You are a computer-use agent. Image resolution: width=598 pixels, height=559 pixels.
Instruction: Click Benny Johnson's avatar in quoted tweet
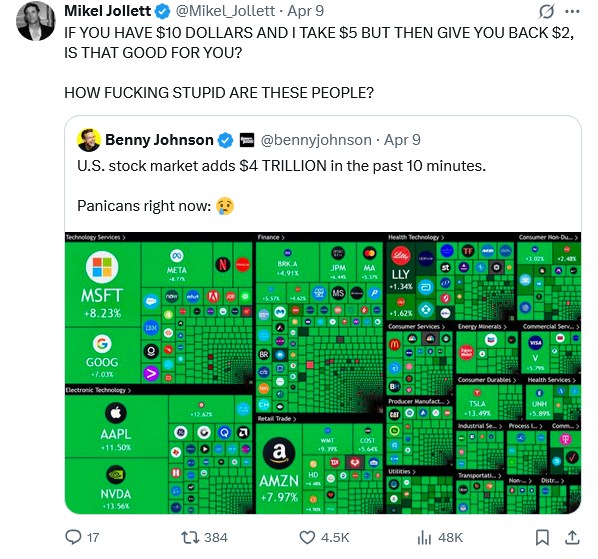[x=89, y=140]
